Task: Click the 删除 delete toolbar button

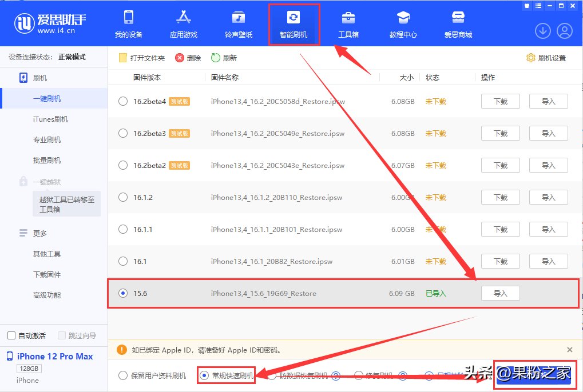Action: pos(188,58)
